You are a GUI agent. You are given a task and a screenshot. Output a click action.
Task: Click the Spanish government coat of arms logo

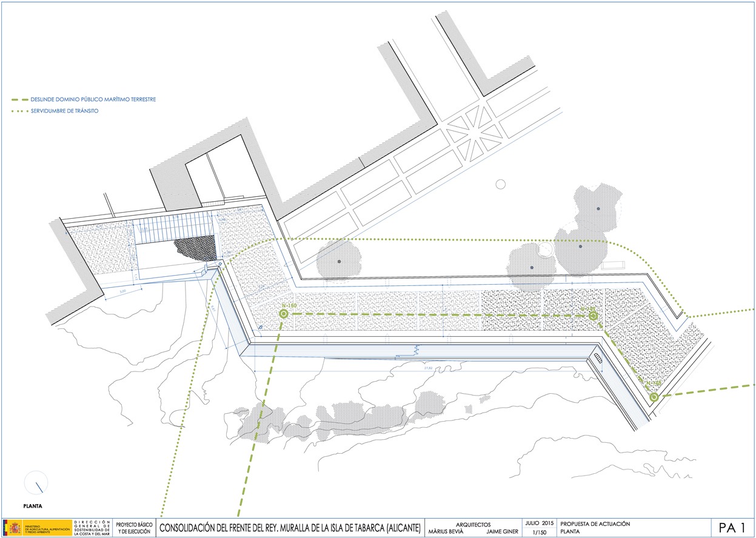[14, 528]
